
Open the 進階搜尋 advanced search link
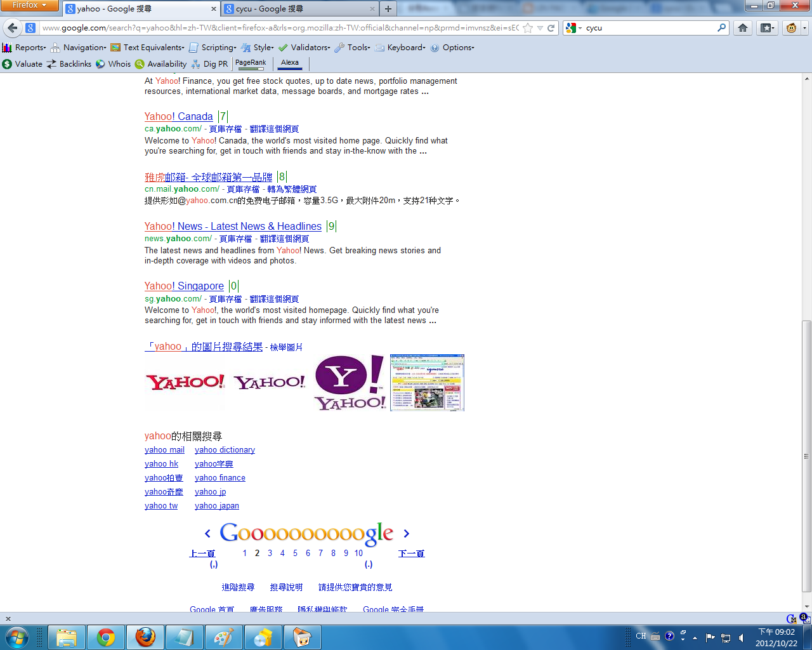238,588
